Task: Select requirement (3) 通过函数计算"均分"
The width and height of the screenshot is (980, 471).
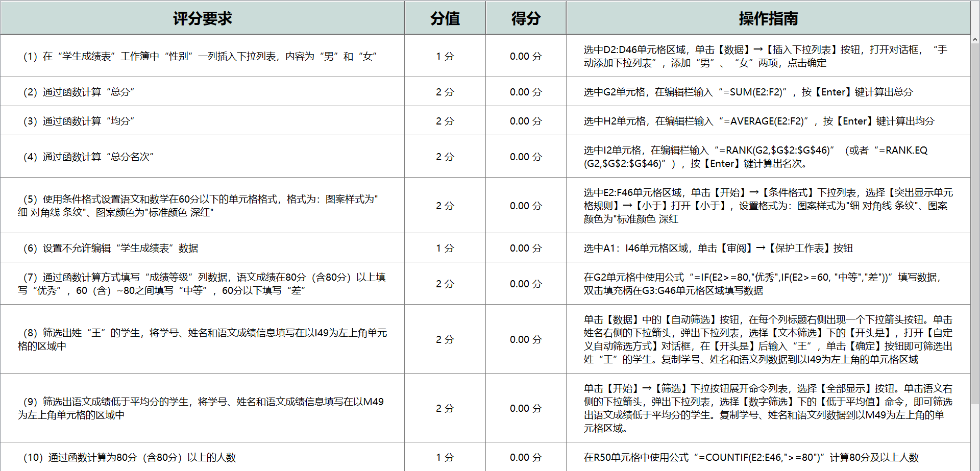Action: (79, 121)
